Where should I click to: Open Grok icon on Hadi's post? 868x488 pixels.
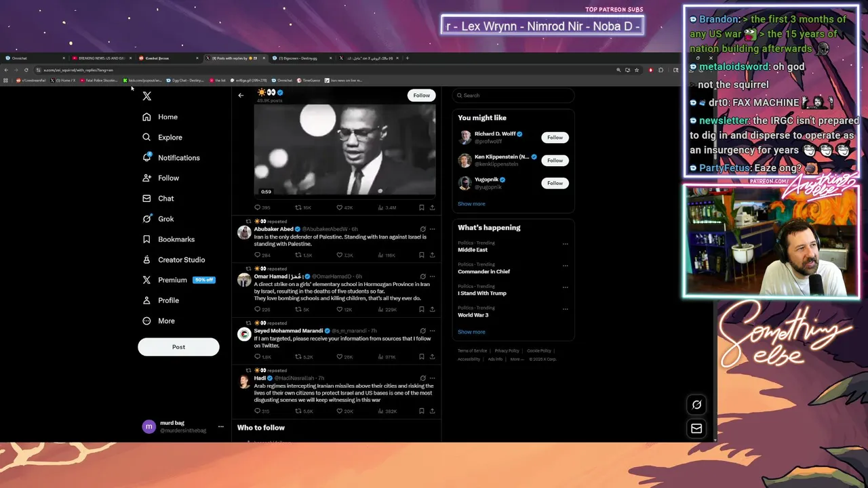tap(422, 378)
